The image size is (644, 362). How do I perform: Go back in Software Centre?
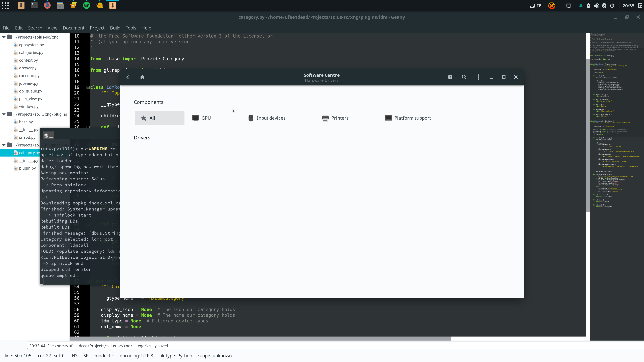(128, 77)
